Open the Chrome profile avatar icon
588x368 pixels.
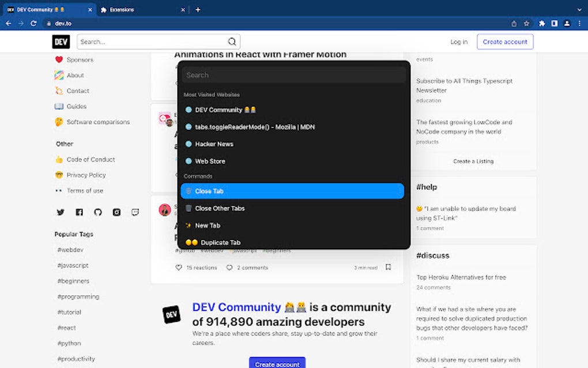[567, 23]
